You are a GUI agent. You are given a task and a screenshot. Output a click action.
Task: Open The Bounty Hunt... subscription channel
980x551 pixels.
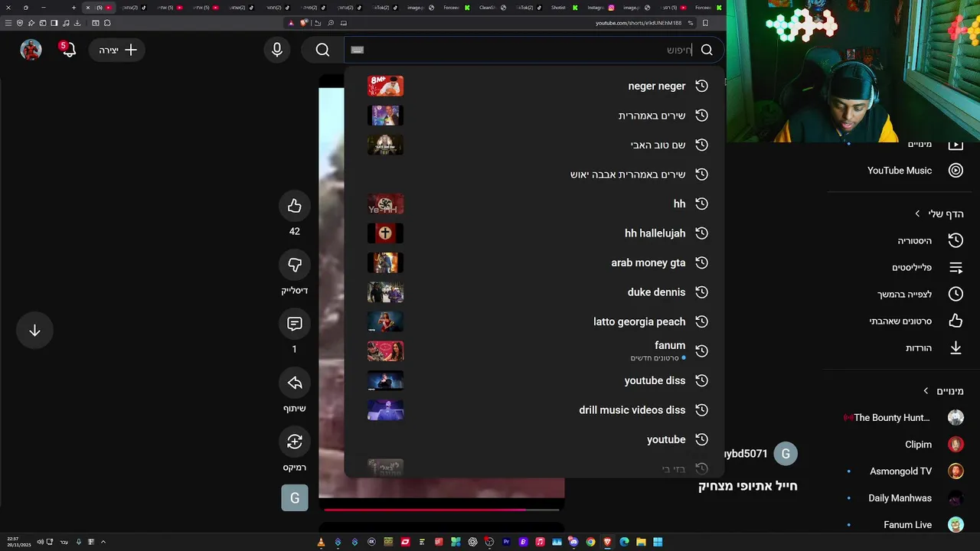pos(903,418)
